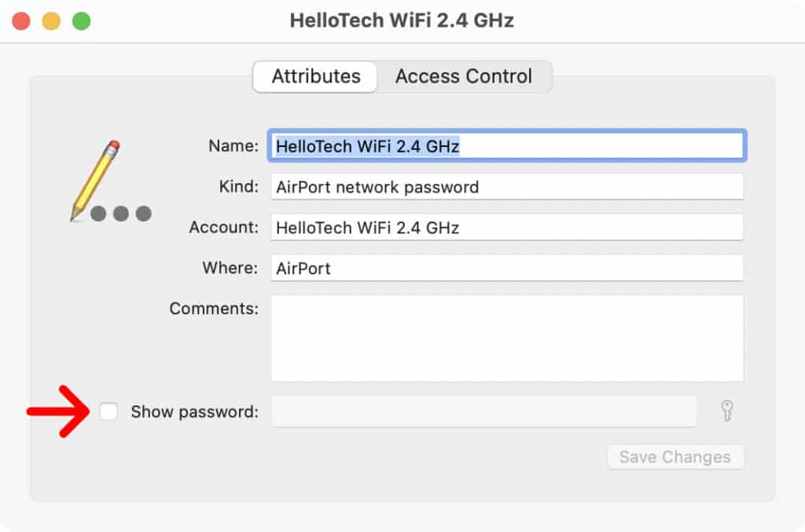
Task: Select the Attributes tab
Action: pos(314,76)
